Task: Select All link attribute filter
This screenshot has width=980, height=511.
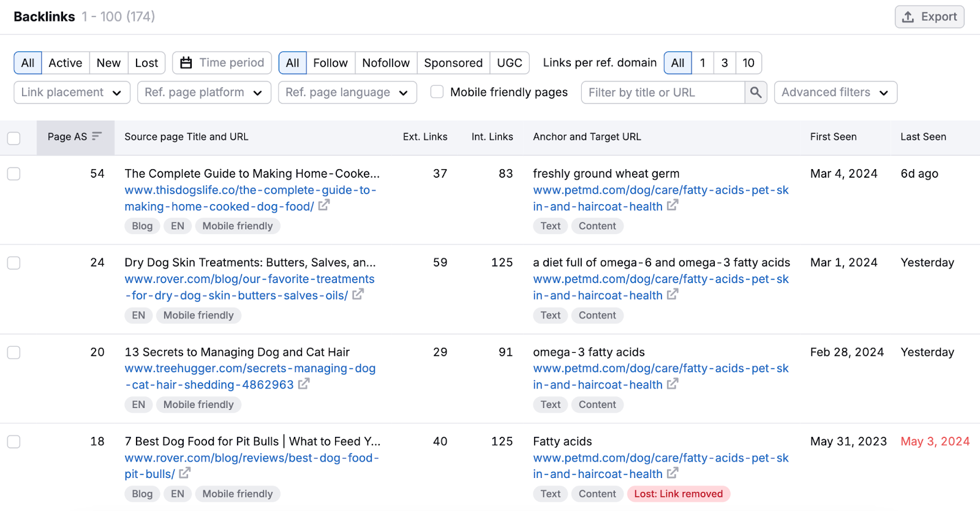Action: click(293, 62)
